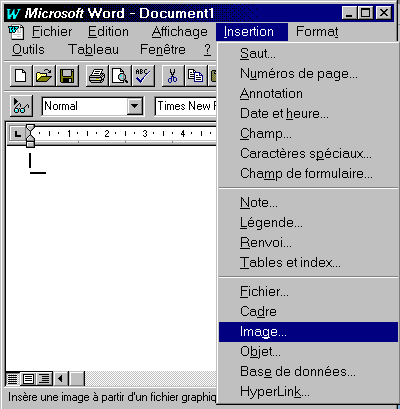Select HyperLink... menu entry
This screenshot has width=400, height=409.
[308, 392]
